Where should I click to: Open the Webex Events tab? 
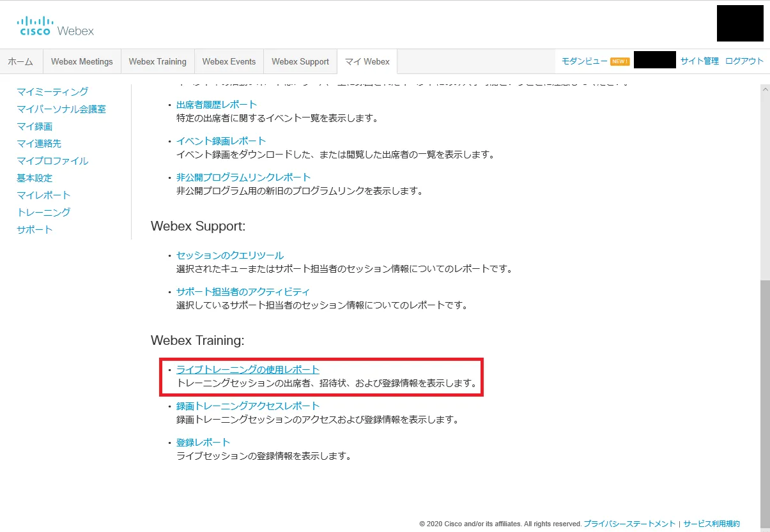(229, 62)
